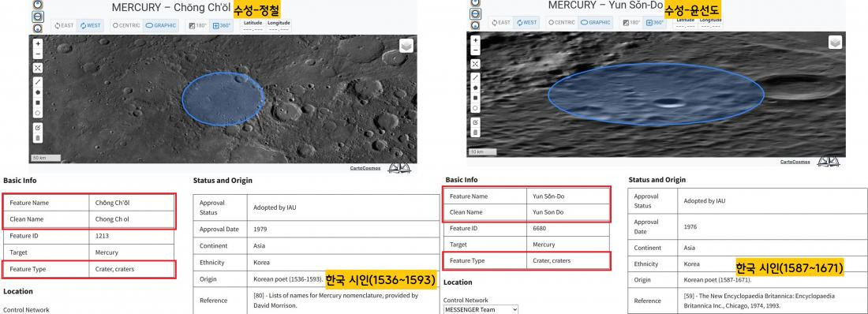This screenshot has height=314, width=868.
Task: Select the Feature ID value 6680
Action: 541,228
